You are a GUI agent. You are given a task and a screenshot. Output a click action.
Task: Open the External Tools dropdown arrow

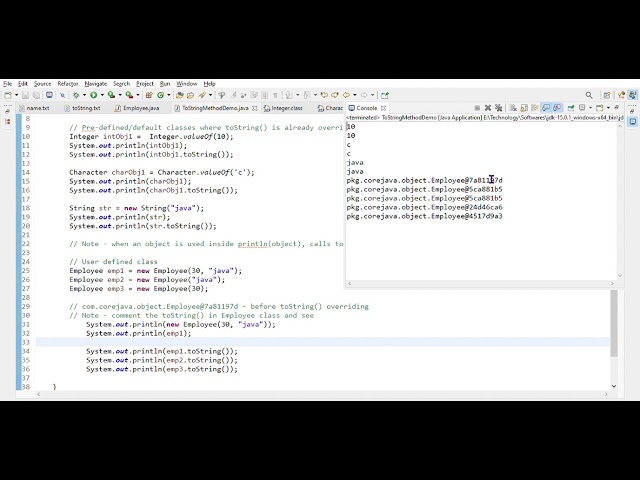click(138, 95)
